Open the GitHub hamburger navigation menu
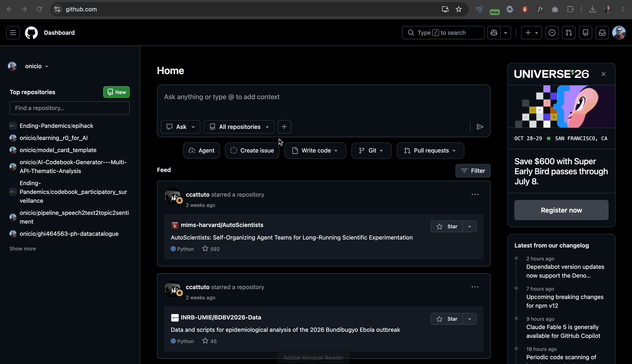632x364 pixels. click(13, 33)
